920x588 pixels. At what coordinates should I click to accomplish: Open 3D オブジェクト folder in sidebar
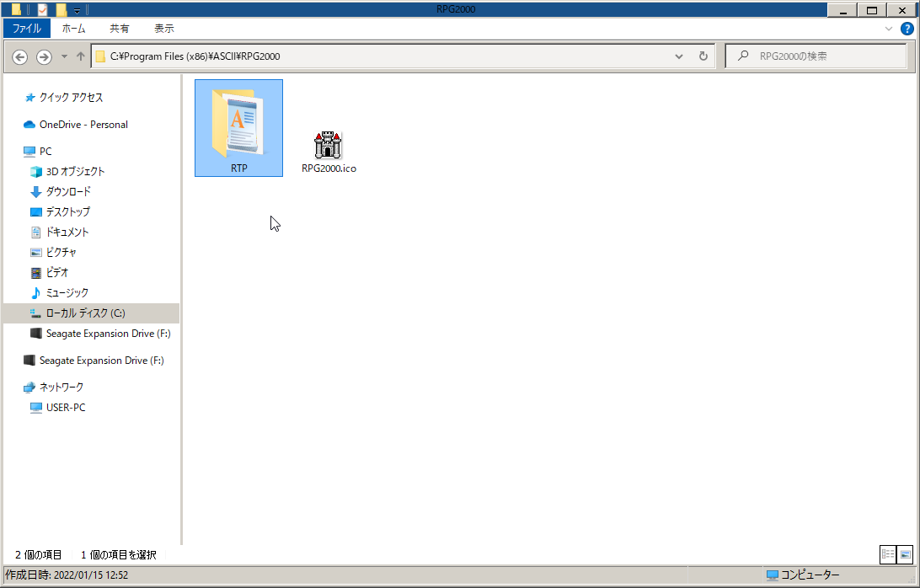pos(75,171)
